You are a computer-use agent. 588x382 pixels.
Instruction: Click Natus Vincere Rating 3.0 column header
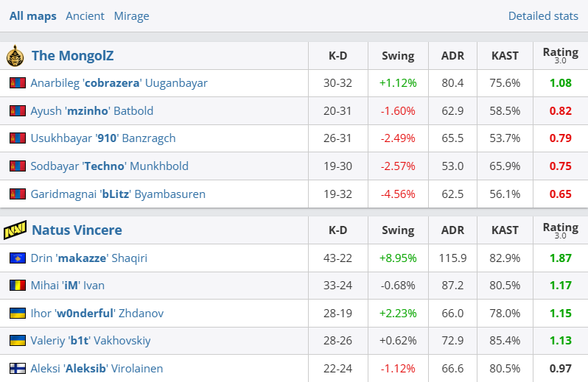560,230
